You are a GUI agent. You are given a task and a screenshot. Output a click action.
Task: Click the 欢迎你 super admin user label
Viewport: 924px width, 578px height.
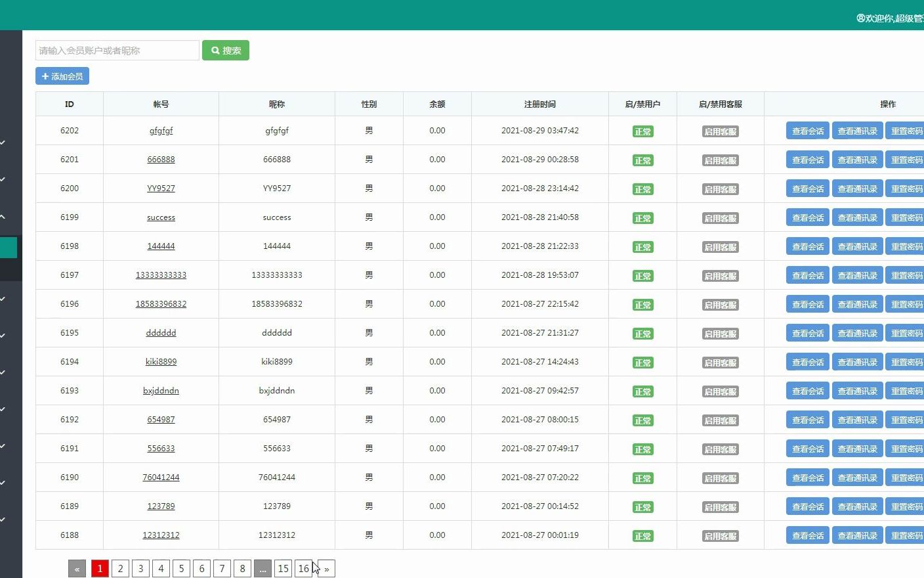tap(890, 18)
